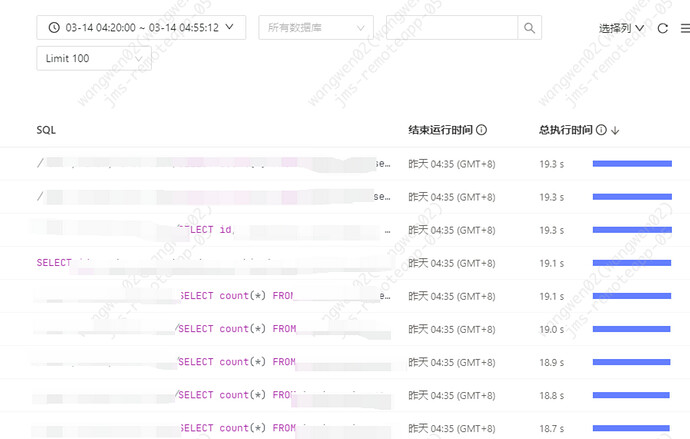Click the 18.9 s execution time value
This screenshot has height=439, width=690.
pyautogui.click(x=552, y=362)
